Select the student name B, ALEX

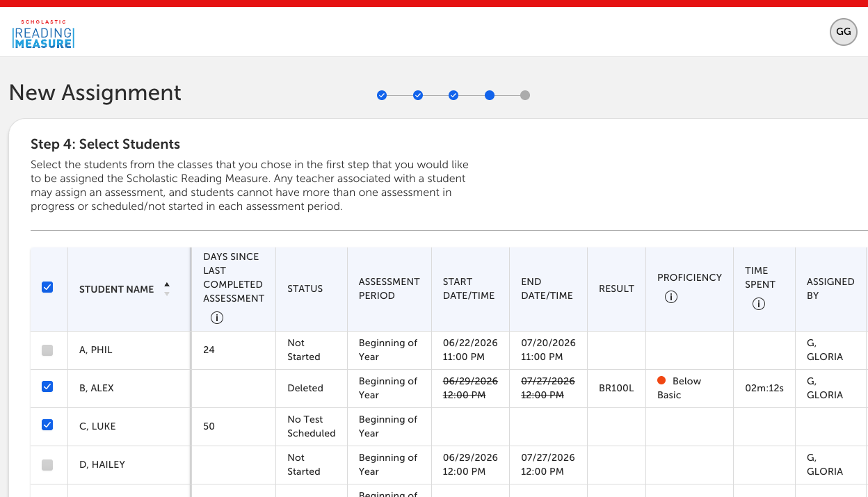97,388
